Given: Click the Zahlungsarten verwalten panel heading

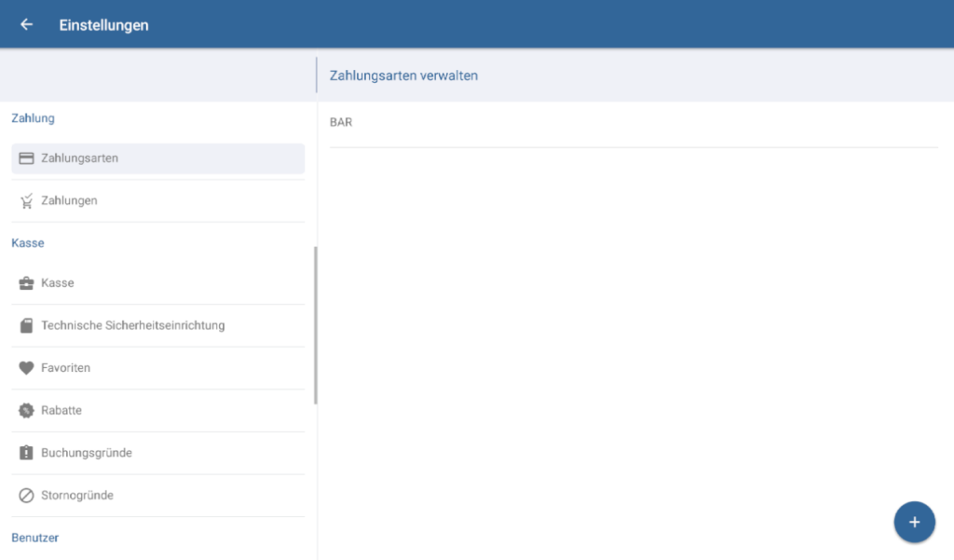Looking at the screenshot, I should (403, 75).
